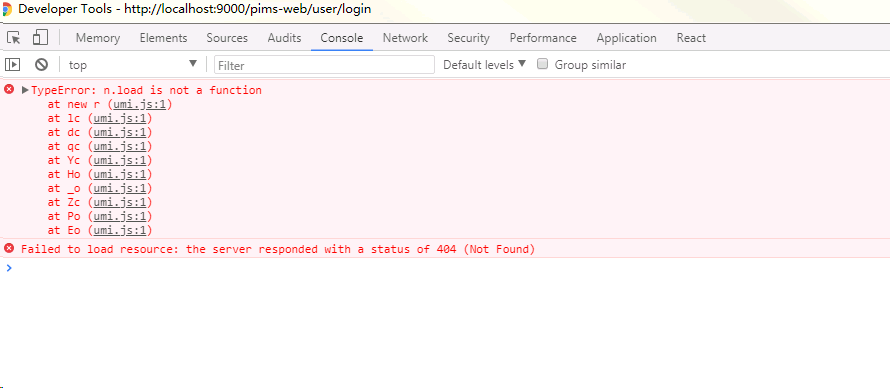Viewport: 890px width, 388px height.
Task: Select the Console tab
Action: [x=342, y=38]
